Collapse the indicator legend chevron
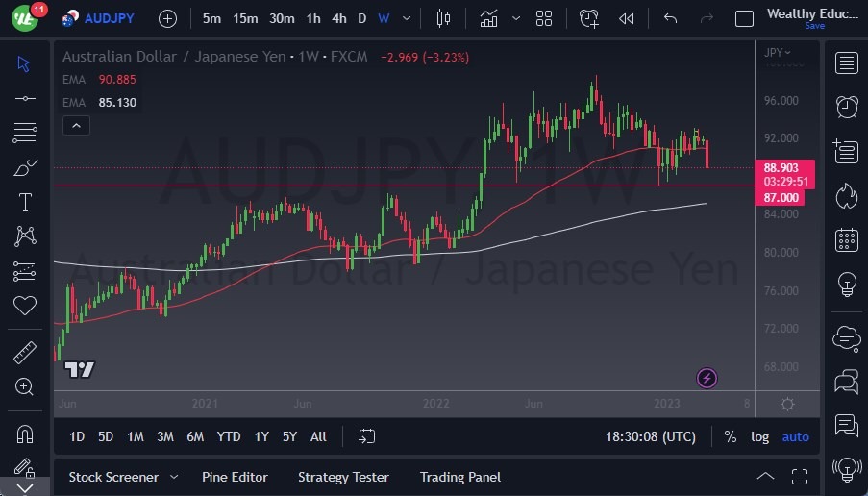Viewport: 868px width, 496px height. pyautogui.click(x=75, y=125)
